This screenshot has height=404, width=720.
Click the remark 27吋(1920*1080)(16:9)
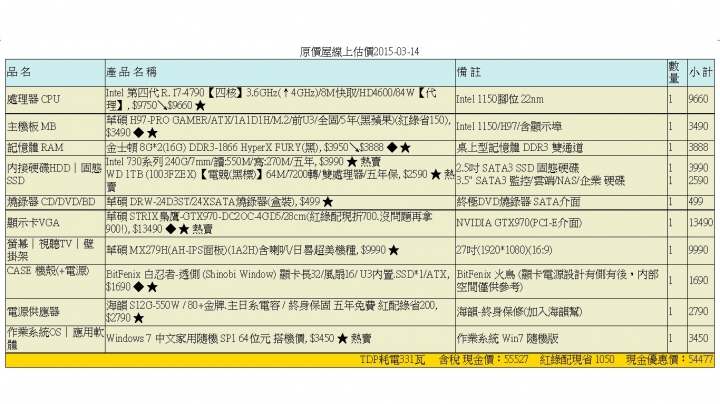(x=504, y=250)
